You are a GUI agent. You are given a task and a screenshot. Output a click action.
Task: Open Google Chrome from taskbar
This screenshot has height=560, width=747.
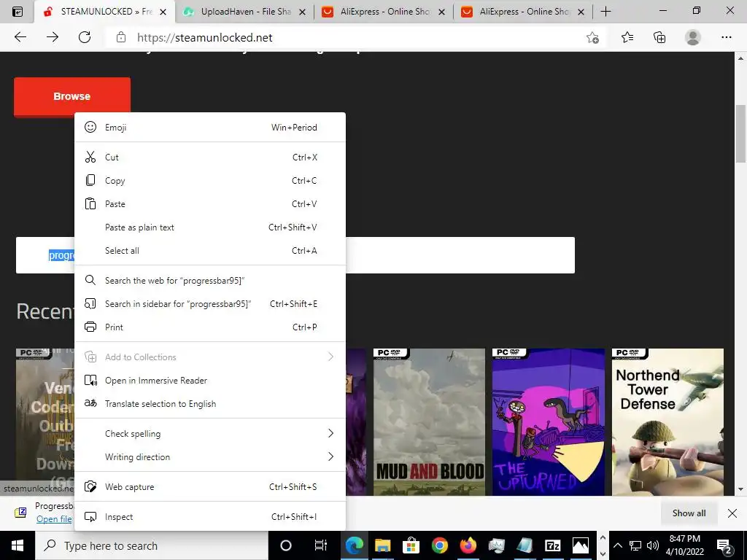(439, 545)
